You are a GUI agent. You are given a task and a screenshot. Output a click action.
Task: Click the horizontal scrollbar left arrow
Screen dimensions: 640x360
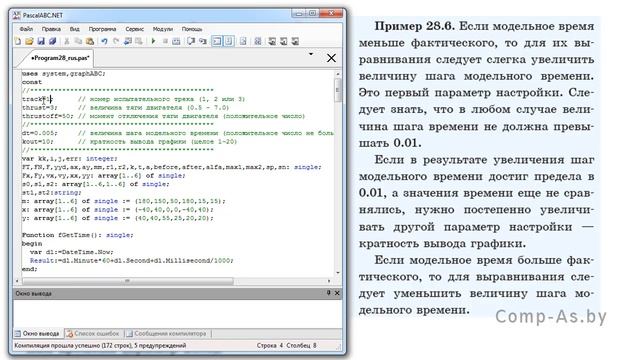pos(17,281)
